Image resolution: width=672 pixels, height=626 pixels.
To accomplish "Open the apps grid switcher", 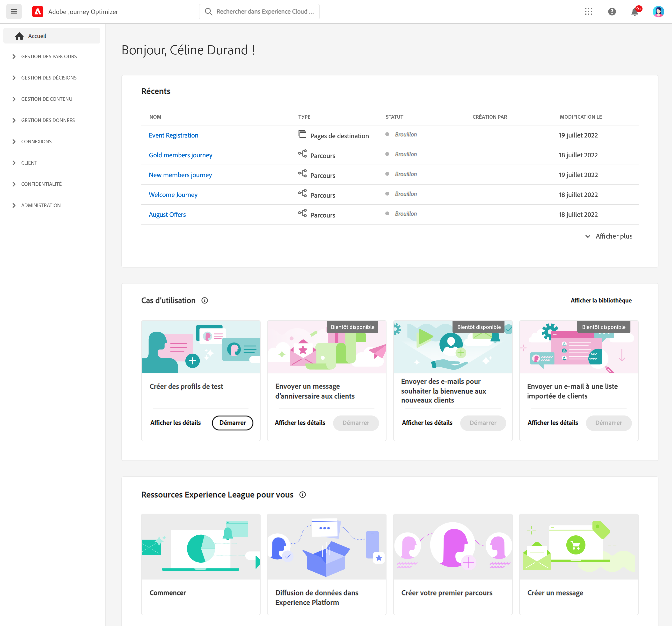I will 588,12.
